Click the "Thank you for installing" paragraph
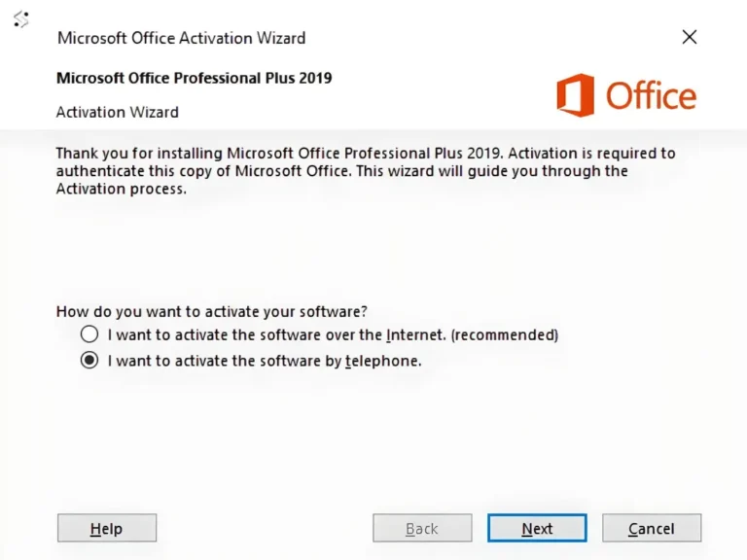Screen dimensions: 747x560 point(365,171)
